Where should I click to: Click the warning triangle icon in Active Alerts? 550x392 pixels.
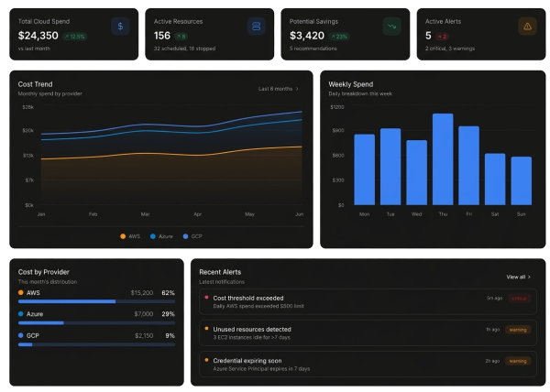point(527,27)
